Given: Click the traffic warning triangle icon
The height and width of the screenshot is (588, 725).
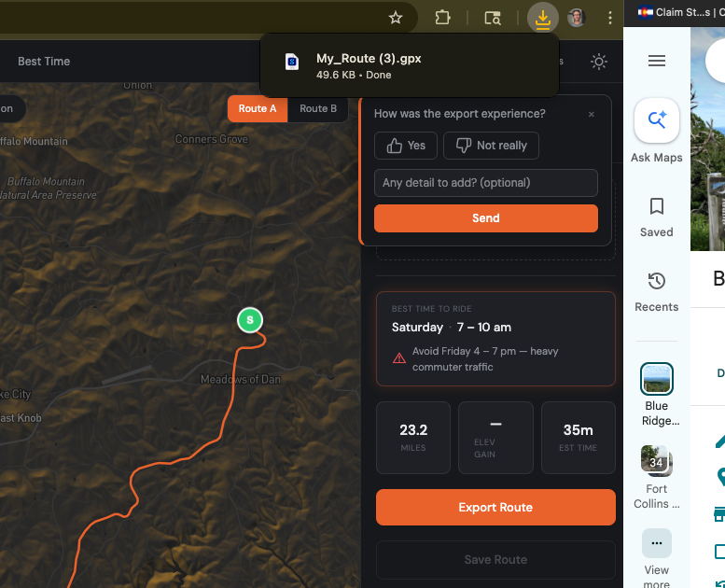Looking at the screenshot, I should [x=399, y=358].
